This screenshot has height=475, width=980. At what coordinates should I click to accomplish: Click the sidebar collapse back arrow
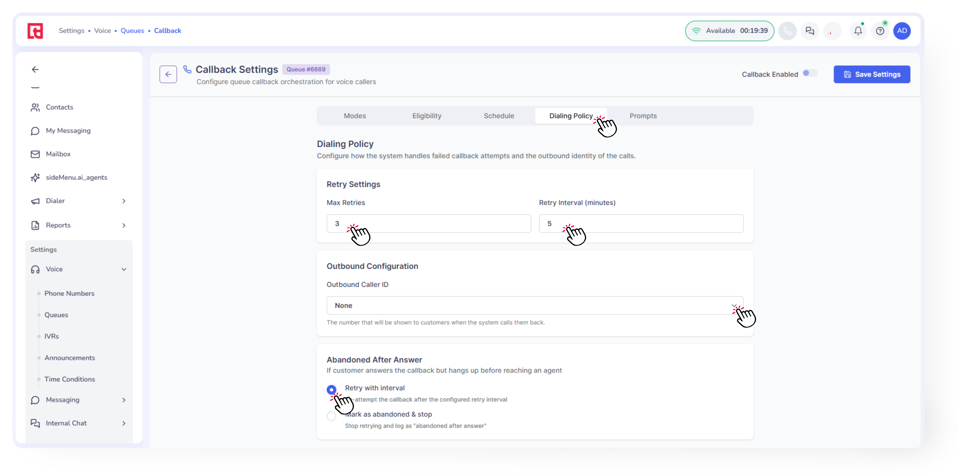(x=35, y=69)
